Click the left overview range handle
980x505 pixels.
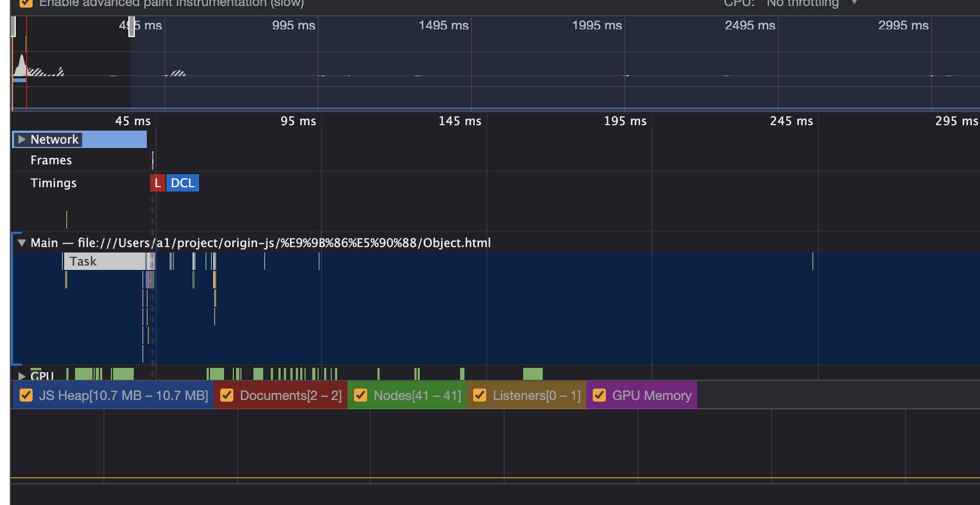click(14, 27)
